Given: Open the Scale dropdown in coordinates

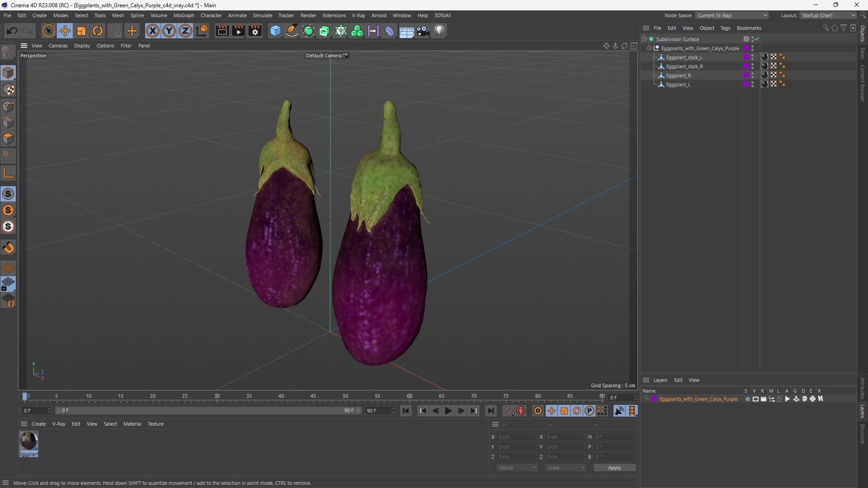Looking at the screenshot, I should 565,468.
